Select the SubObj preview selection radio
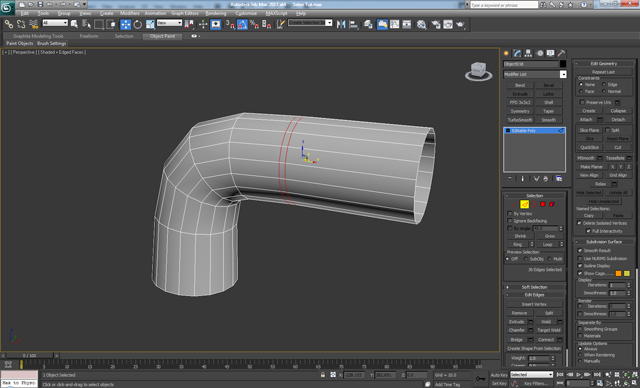 point(526,259)
